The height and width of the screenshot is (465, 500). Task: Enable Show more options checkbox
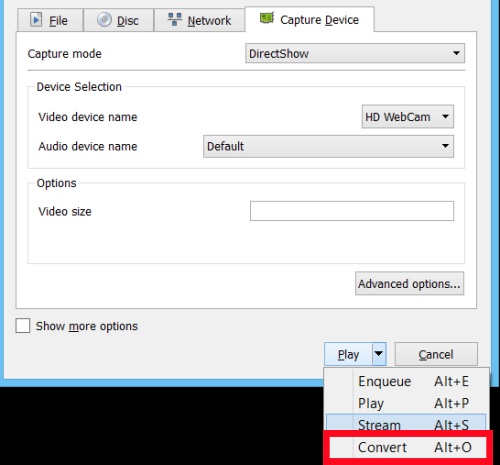[23, 326]
